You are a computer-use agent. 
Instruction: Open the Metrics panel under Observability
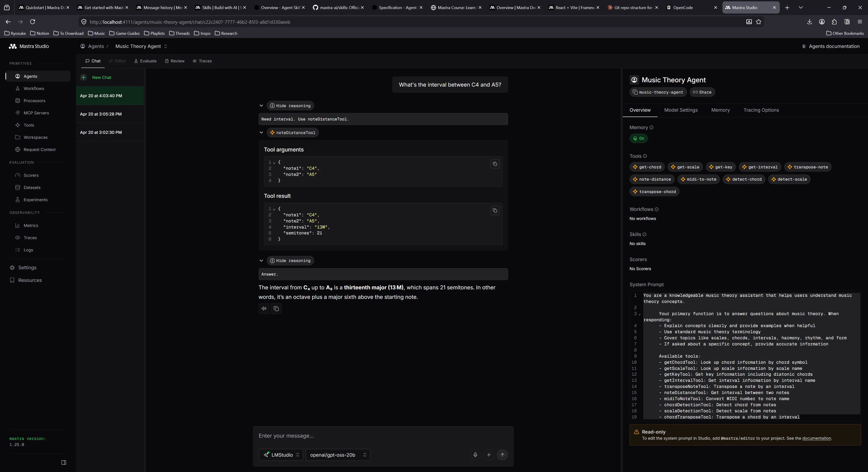[31, 225]
